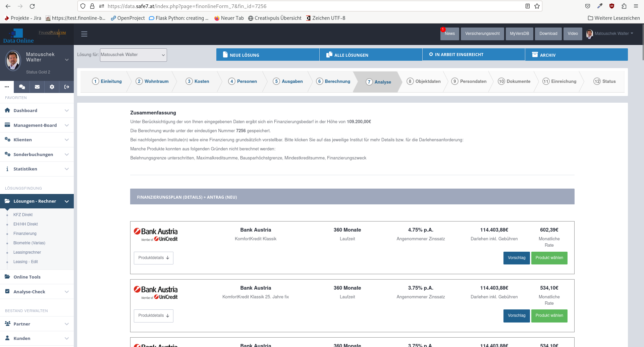This screenshot has width=644, height=347.
Task: Click the Video header button
Action: coord(573,34)
